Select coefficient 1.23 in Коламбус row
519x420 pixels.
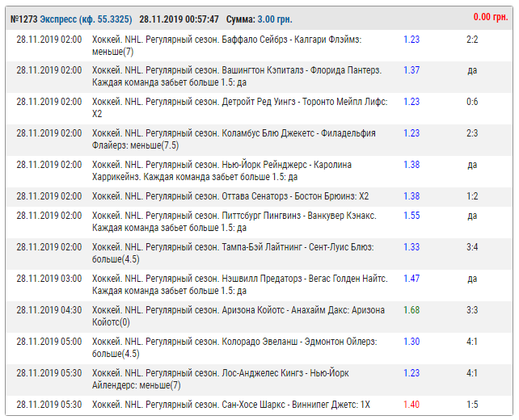pyautogui.click(x=411, y=133)
